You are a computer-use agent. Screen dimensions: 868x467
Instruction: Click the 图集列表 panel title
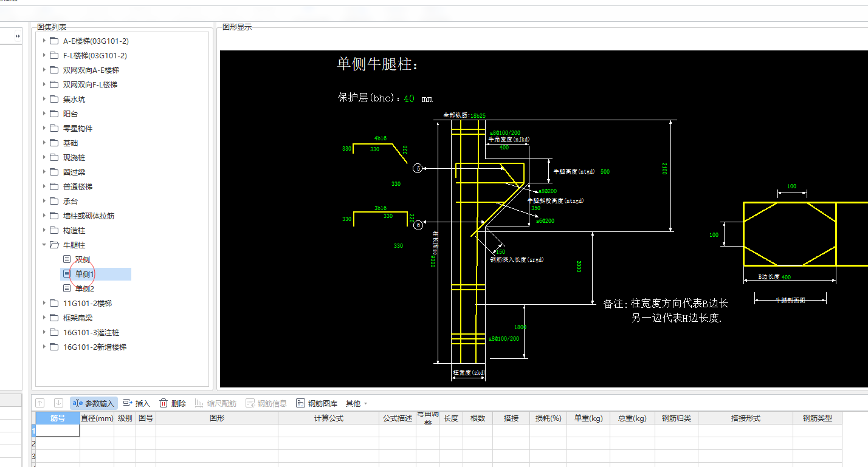click(52, 27)
